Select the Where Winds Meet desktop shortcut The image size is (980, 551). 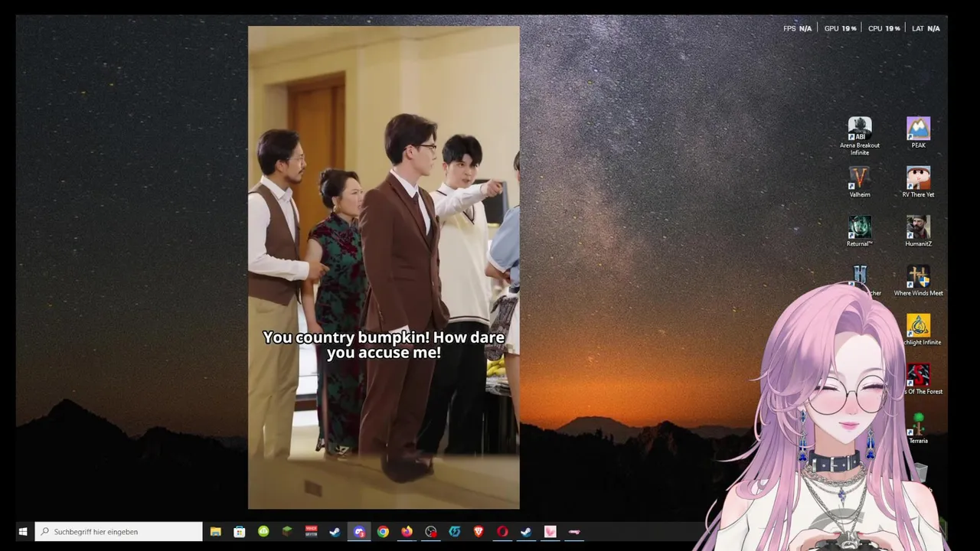[918, 281]
